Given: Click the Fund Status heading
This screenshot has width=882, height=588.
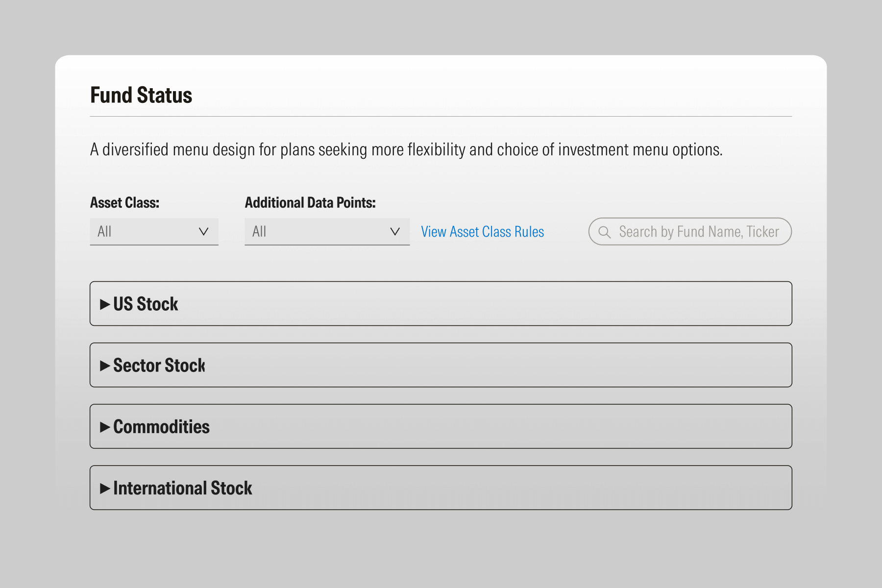Looking at the screenshot, I should tap(141, 95).
